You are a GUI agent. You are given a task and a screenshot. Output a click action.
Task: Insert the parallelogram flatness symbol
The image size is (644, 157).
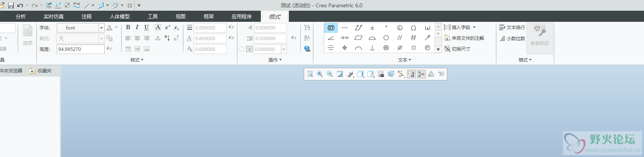[x=358, y=38]
